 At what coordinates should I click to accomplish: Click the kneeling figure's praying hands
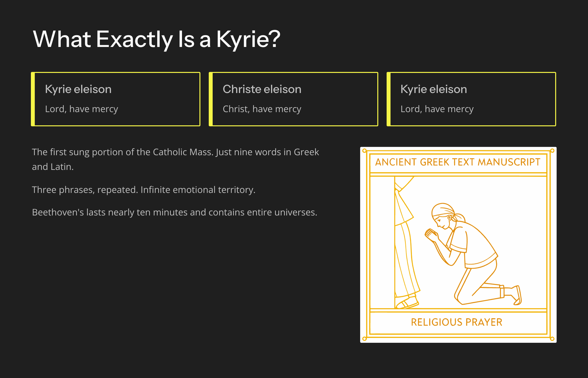pyautogui.click(x=431, y=234)
